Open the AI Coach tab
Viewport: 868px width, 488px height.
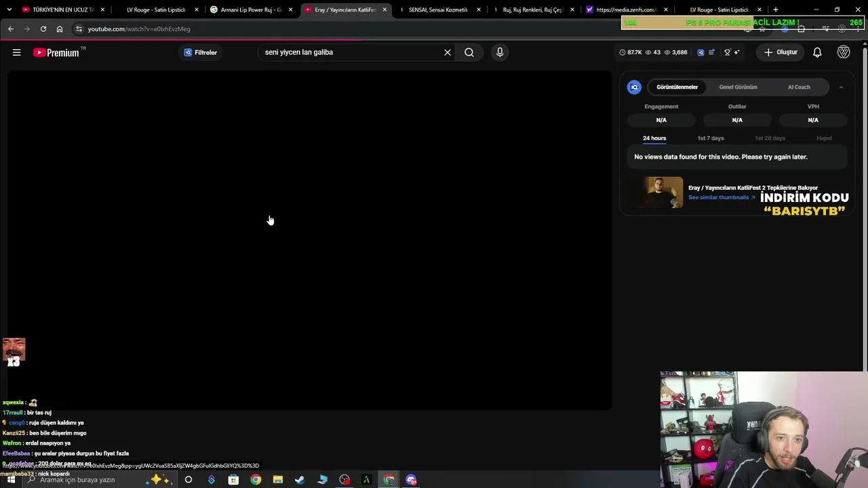[x=799, y=87]
